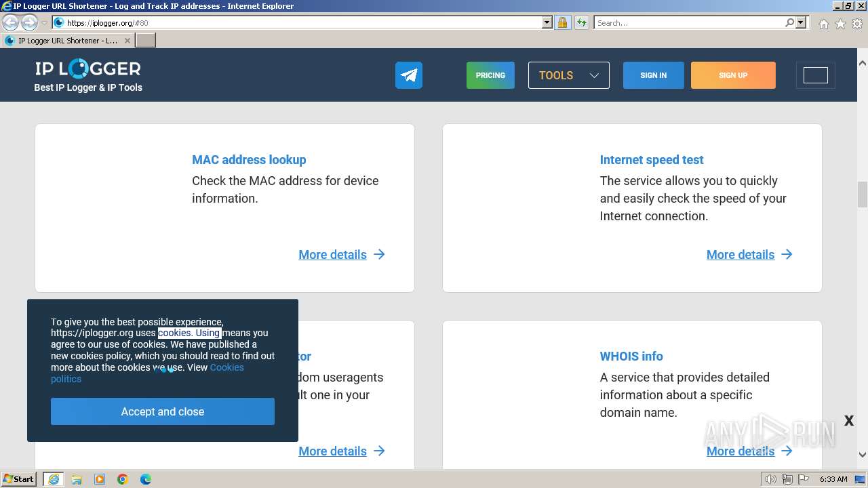Open the search provider dropdown arrow
The height and width of the screenshot is (488, 868).
click(x=802, y=22)
